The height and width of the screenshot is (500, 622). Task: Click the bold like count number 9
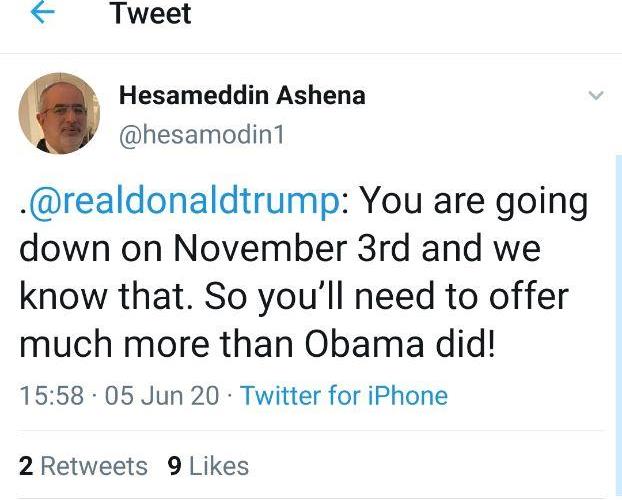pos(174,466)
